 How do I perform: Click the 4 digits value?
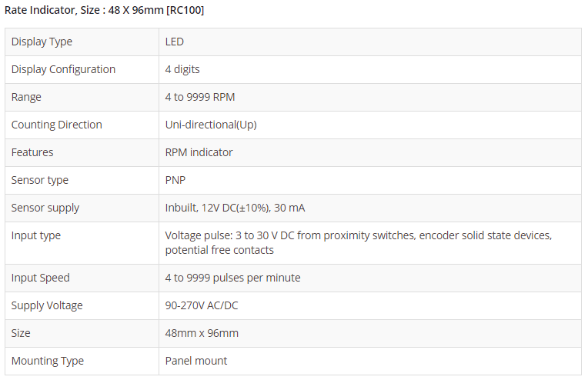pos(182,69)
